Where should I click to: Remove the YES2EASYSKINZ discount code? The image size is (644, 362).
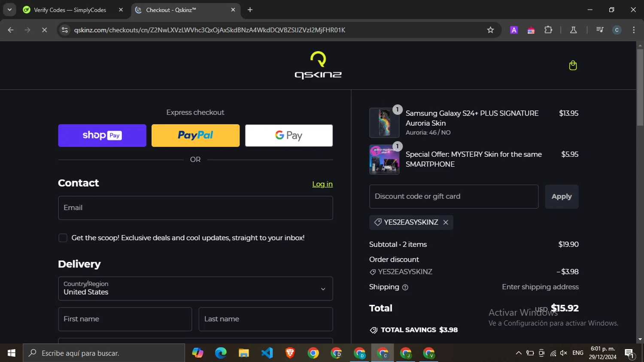(446, 222)
